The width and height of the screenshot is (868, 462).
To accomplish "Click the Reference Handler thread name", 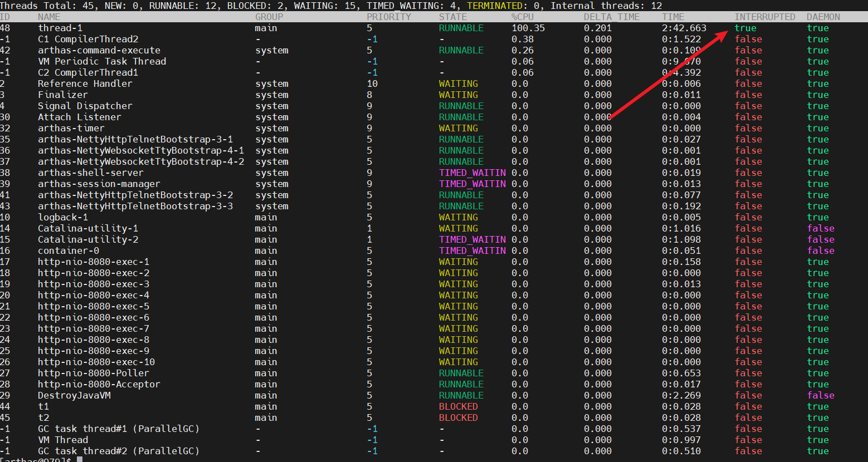I will click(x=85, y=83).
